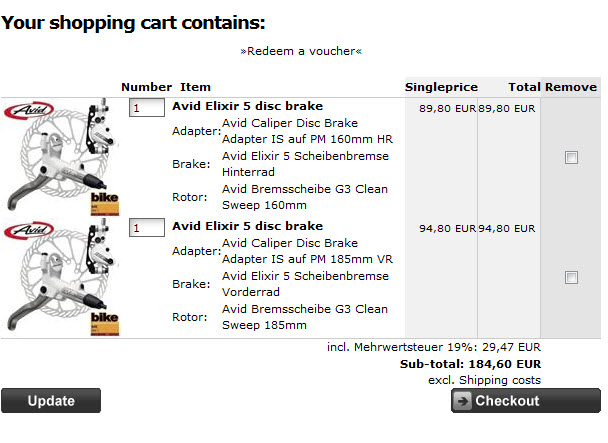Screen dimensions: 608x443
Task: Click the bike magazine badge on second item
Action: pyautogui.click(x=105, y=323)
